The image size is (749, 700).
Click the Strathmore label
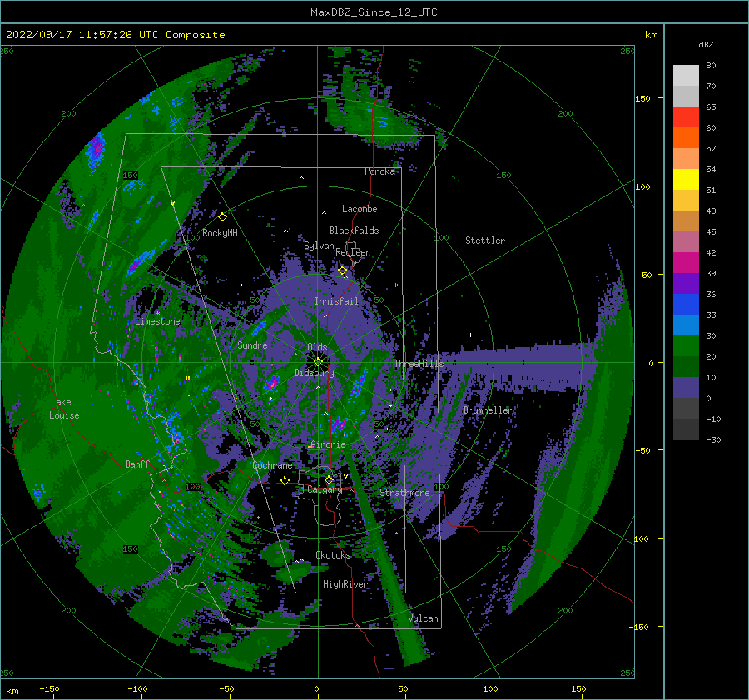404,493
